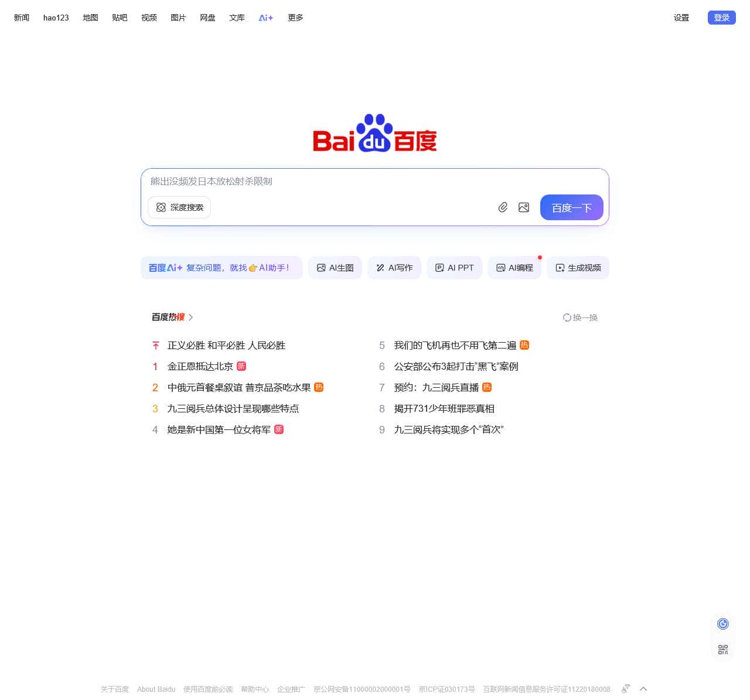Click the paperclip file upload icon
The height and width of the screenshot is (700, 750).
pos(503,207)
